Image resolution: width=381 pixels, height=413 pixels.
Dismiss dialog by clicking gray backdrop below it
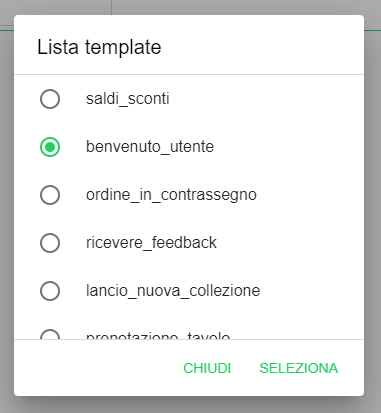pyautogui.click(x=189, y=405)
